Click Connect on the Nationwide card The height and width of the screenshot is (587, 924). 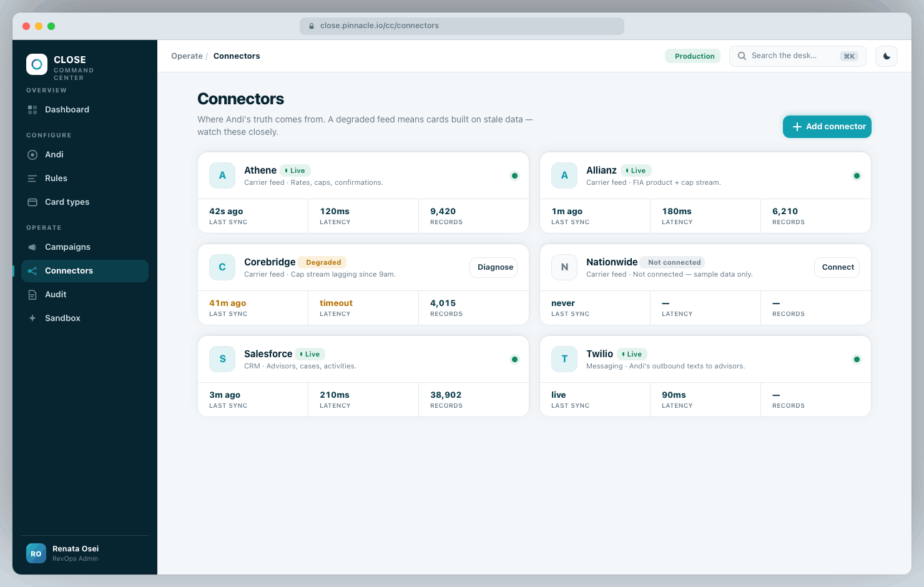pyautogui.click(x=837, y=267)
